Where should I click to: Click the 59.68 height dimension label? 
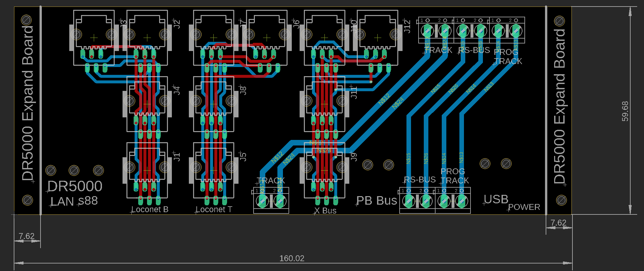[x=625, y=111]
